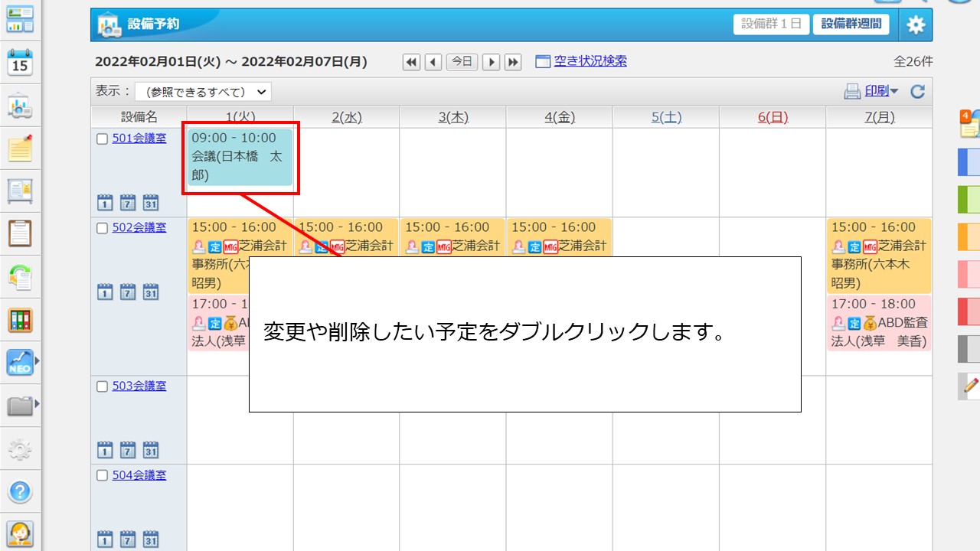Switch to 設備群1日 view
This screenshot has width=980, height=551.
click(x=770, y=24)
